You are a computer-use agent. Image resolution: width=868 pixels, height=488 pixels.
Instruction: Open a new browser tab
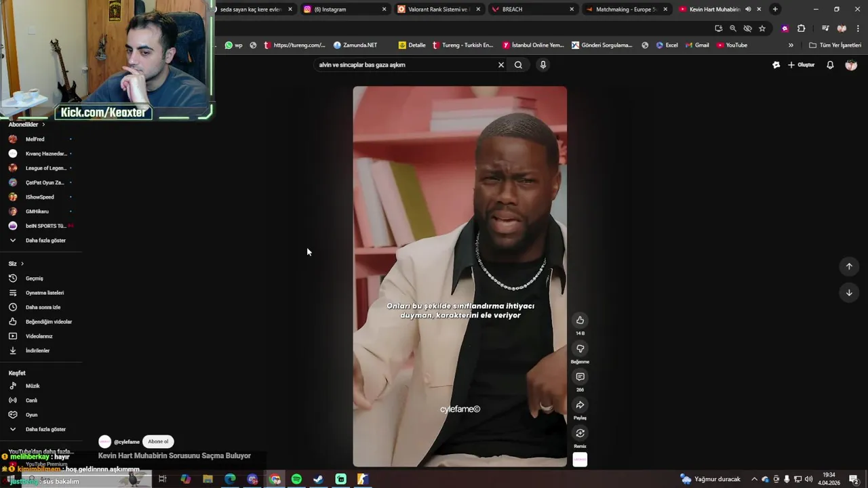[x=775, y=9]
